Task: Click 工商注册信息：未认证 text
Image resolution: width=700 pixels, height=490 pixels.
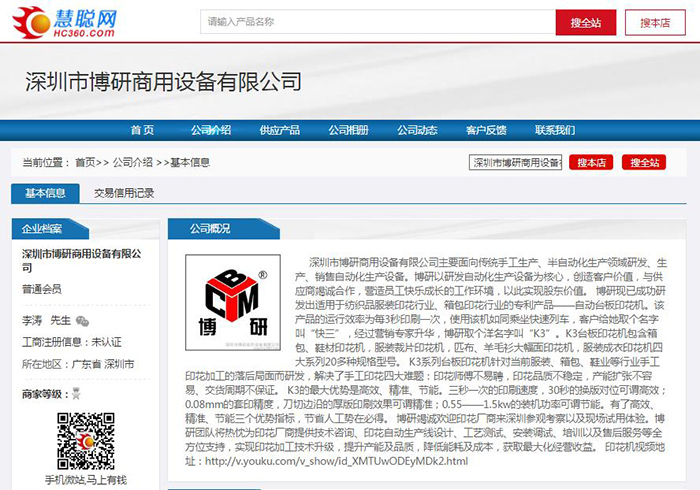Action: tap(72, 342)
